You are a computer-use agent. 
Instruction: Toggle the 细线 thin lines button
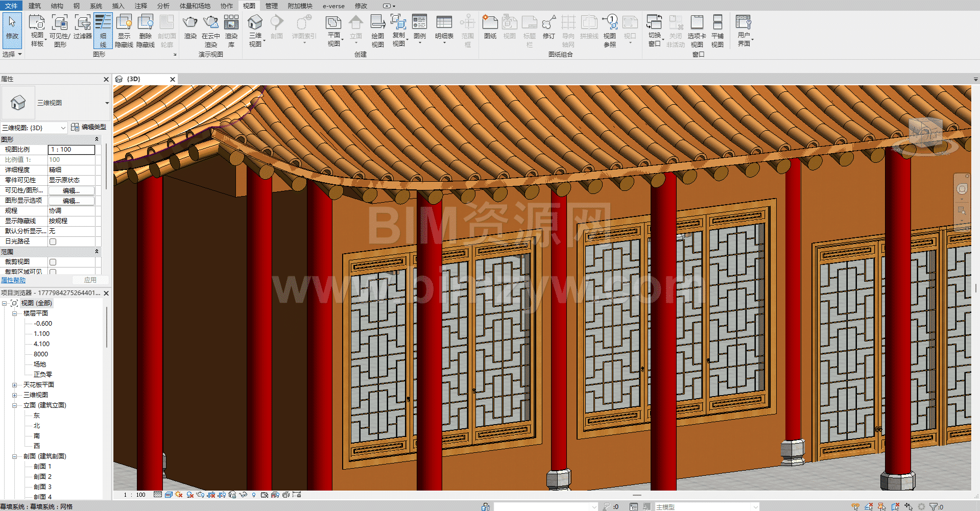(103, 31)
